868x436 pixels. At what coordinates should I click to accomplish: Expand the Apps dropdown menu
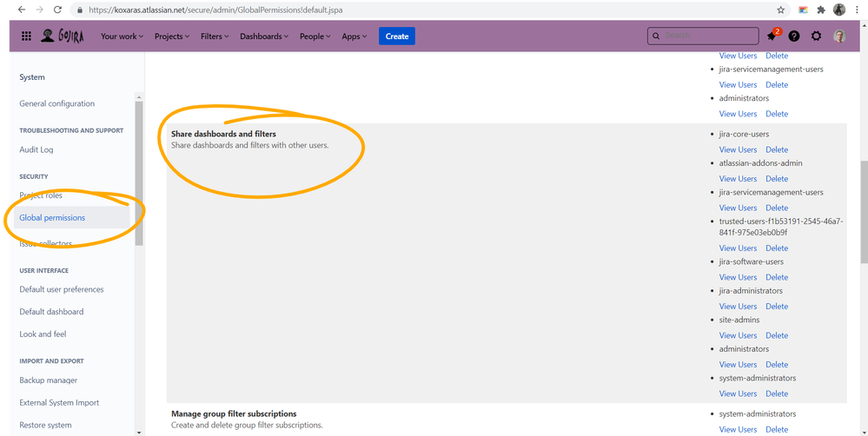click(x=354, y=36)
